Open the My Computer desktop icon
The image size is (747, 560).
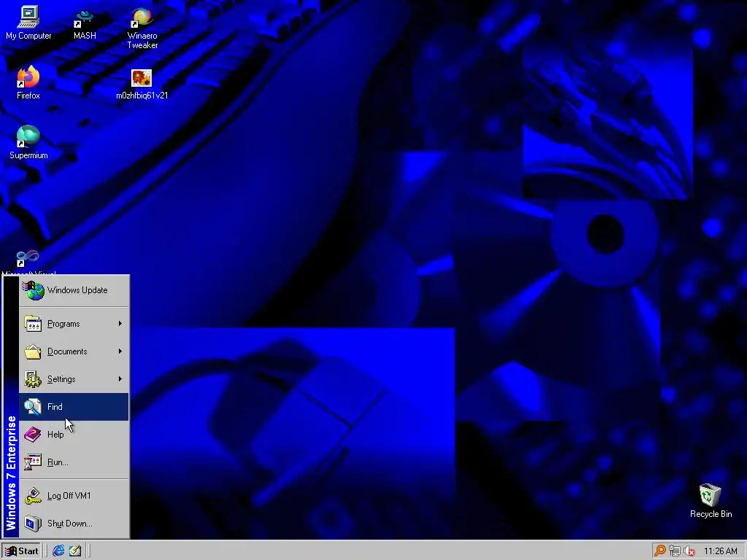point(28,23)
